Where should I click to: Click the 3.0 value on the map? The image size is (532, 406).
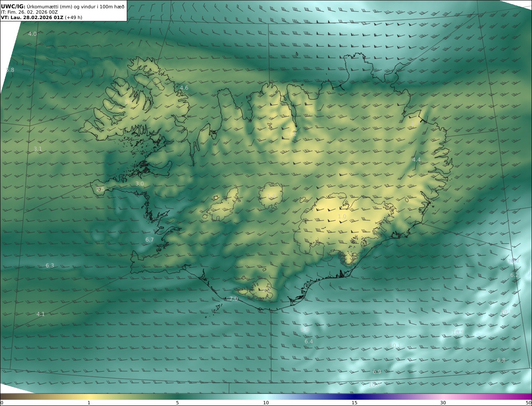pos(140,183)
